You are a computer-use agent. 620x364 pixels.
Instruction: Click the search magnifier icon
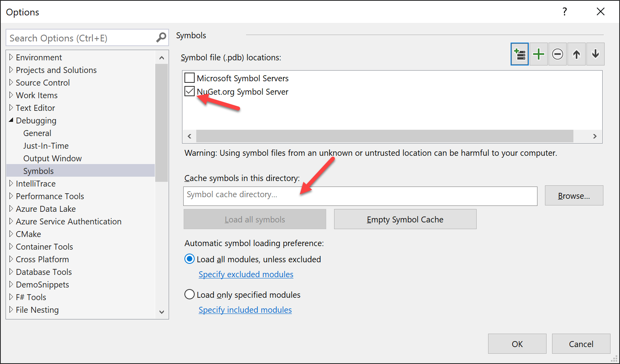pyautogui.click(x=161, y=38)
